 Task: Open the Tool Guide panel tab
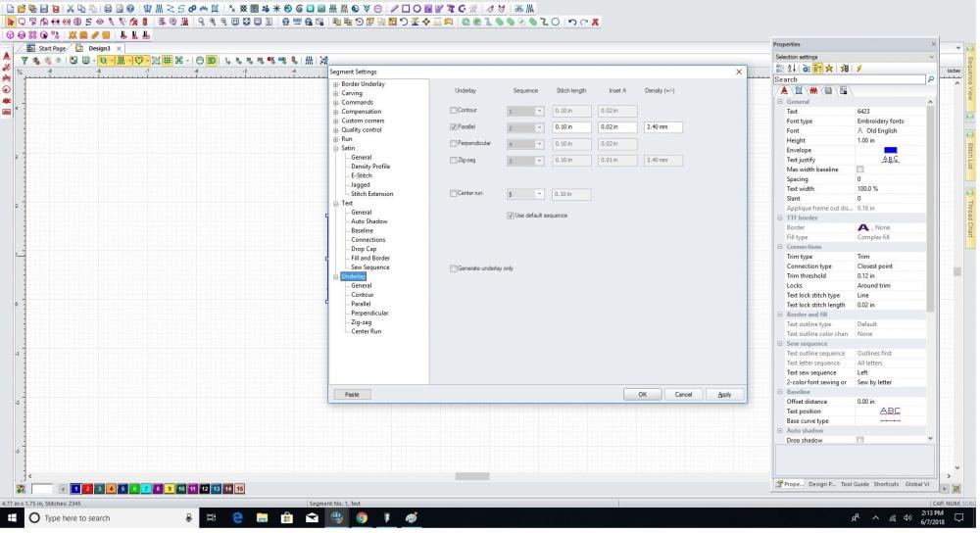855,484
